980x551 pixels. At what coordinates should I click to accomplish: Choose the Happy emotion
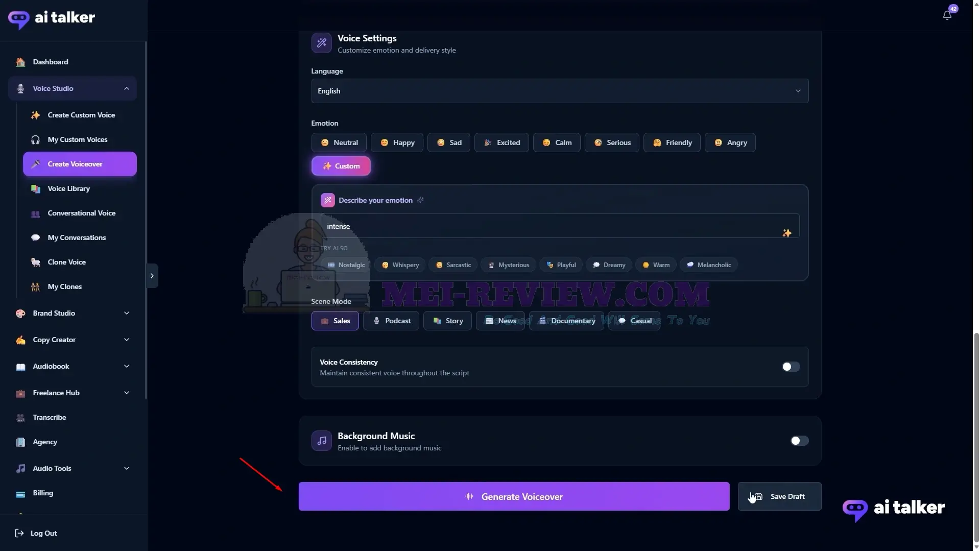tap(397, 142)
